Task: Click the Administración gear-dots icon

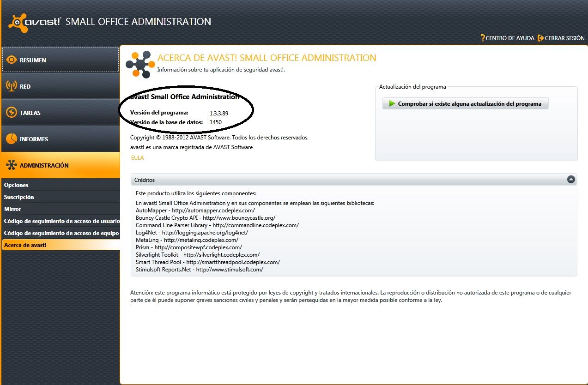Action: (x=12, y=165)
